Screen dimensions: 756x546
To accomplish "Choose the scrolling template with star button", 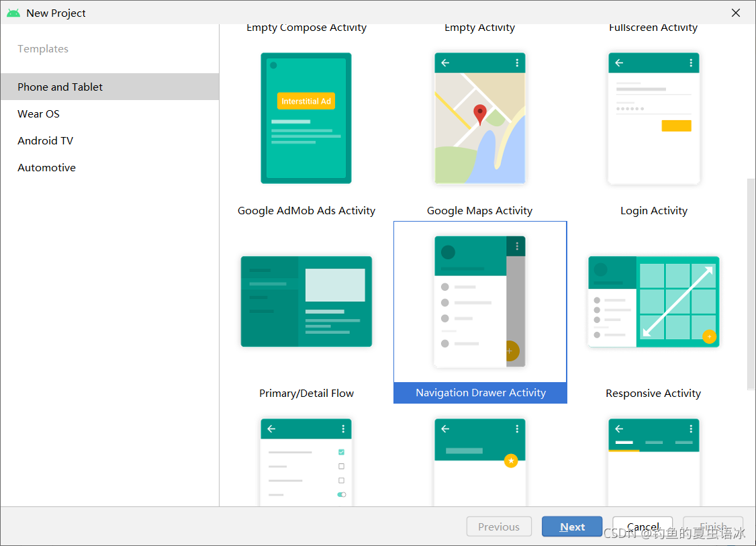I will coord(480,462).
